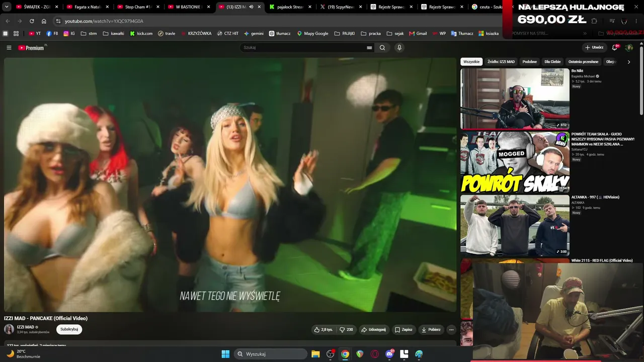Open the Bo Nikt video thumbnail
This screenshot has height=362, width=644.
click(515, 99)
